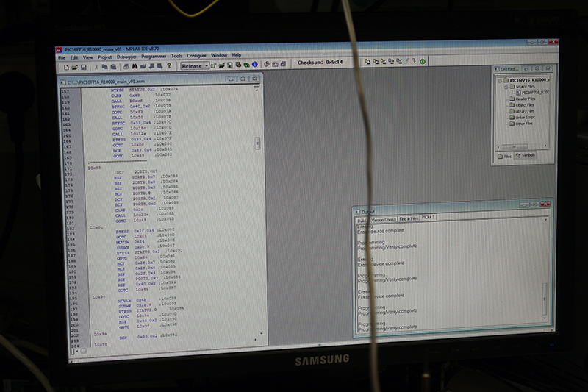Open the Edit menu
Screen dimensions: 588x392
pyautogui.click(x=74, y=58)
